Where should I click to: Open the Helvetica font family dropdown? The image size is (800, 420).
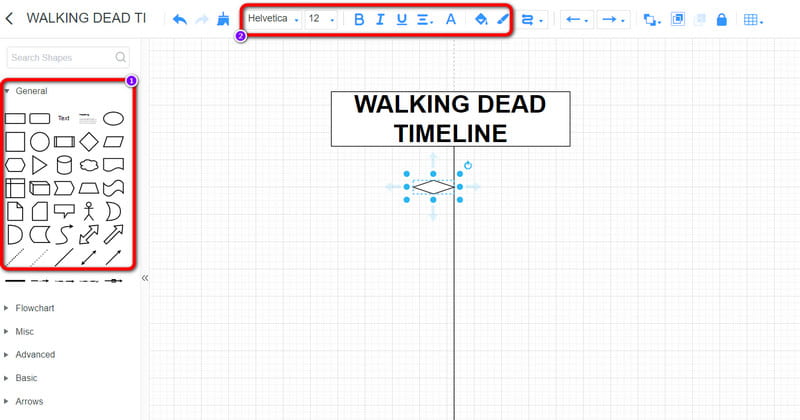273,19
